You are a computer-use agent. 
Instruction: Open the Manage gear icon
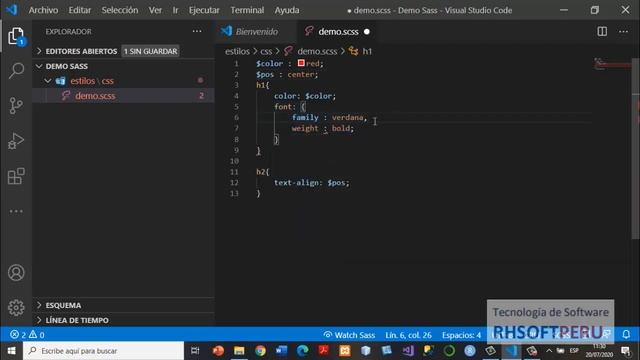[x=16, y=307]
